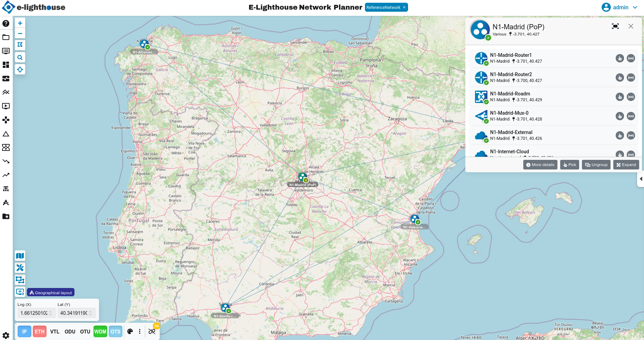This screenshot has height=340, width=644.
Task: Pick N1-Madrid-Router1 with its hand icon
Action: [x=620, y=58]
